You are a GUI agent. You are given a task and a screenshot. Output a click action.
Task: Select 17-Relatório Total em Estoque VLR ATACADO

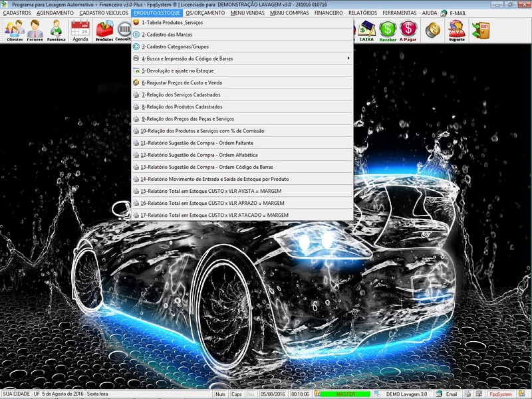coord(242,215)
